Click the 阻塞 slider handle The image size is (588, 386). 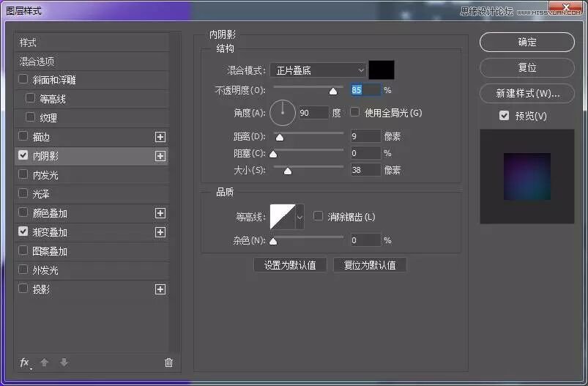(x=273, y=154)
